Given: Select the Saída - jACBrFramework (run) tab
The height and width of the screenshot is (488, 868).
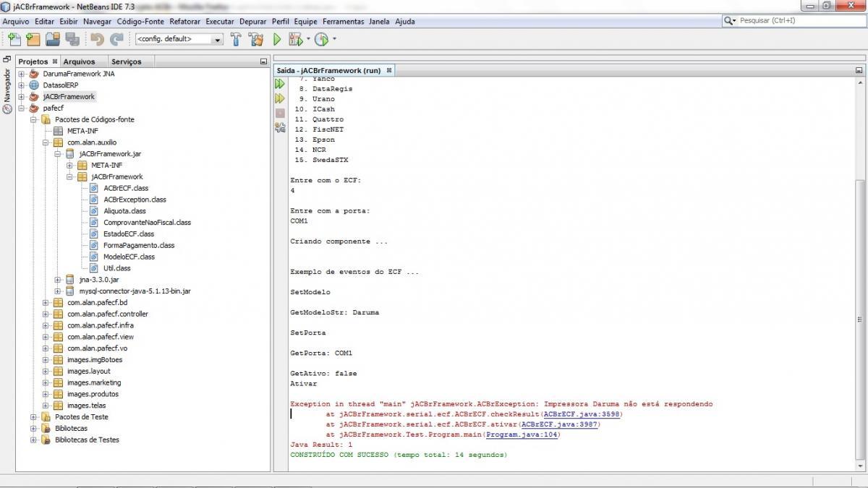Looking at the screenshot, I should (x=328, y=70).
